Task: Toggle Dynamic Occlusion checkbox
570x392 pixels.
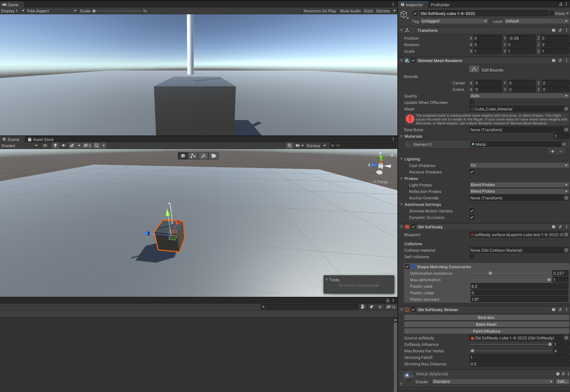Action: point(472,217)
